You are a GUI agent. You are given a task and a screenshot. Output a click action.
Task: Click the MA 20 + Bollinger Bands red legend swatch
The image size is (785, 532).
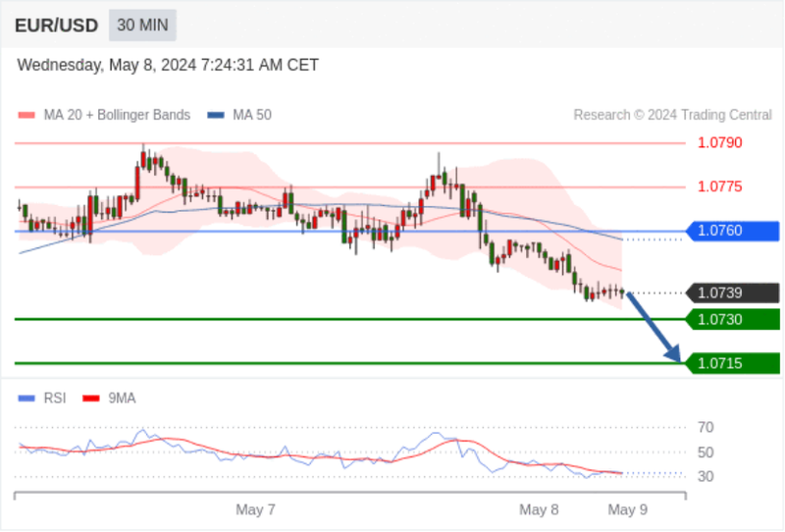[x=26, y=115]
